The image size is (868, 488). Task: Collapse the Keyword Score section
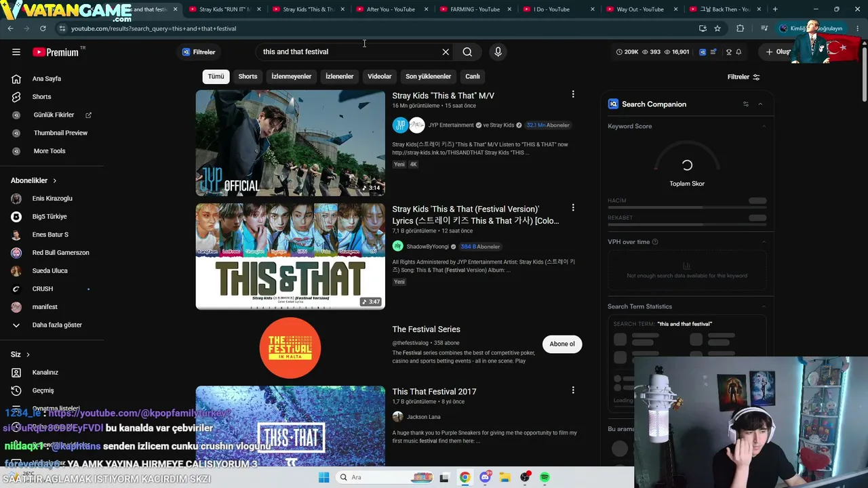(x=764, y=126)
